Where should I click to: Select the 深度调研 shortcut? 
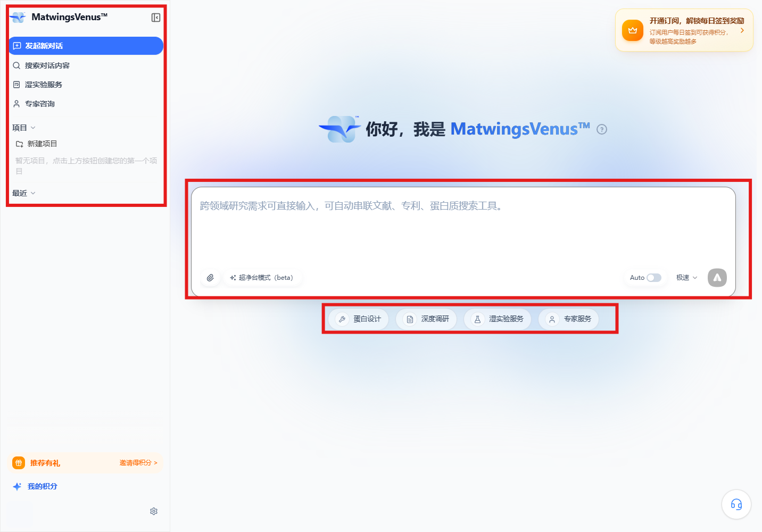[x=426, y=319]
